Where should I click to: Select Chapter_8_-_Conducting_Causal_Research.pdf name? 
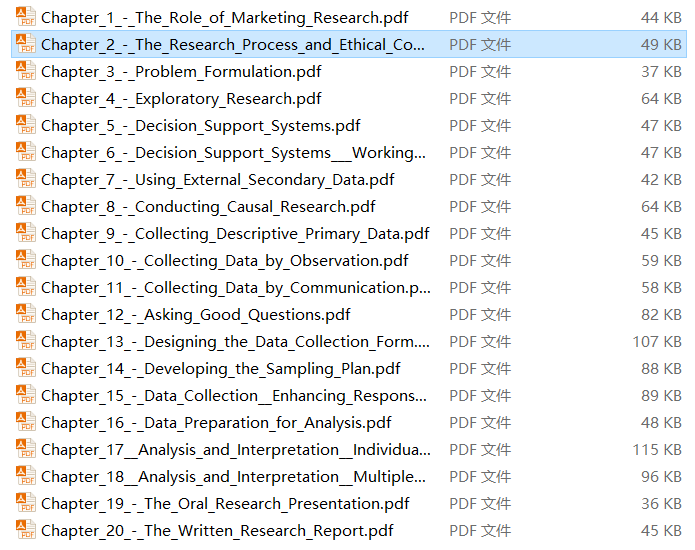point(208,207)
